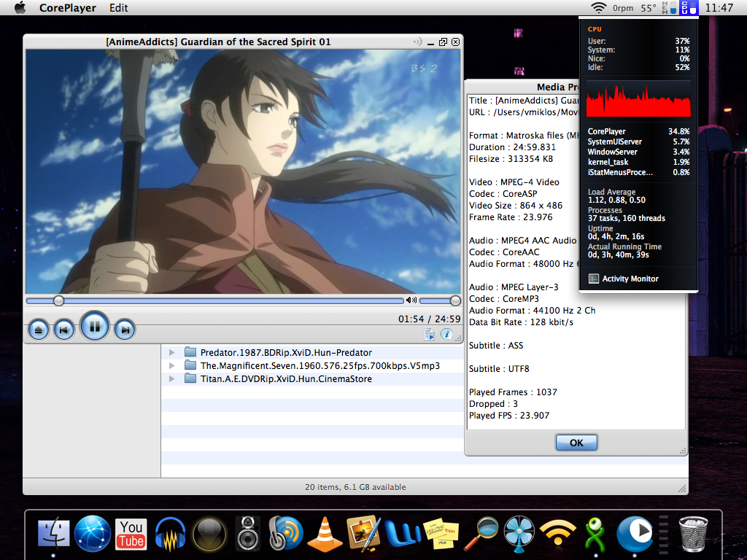Screen dimensions: 747x560
Task: Expand the Predator.1987.BDRip folder
Action: point(172,352)
